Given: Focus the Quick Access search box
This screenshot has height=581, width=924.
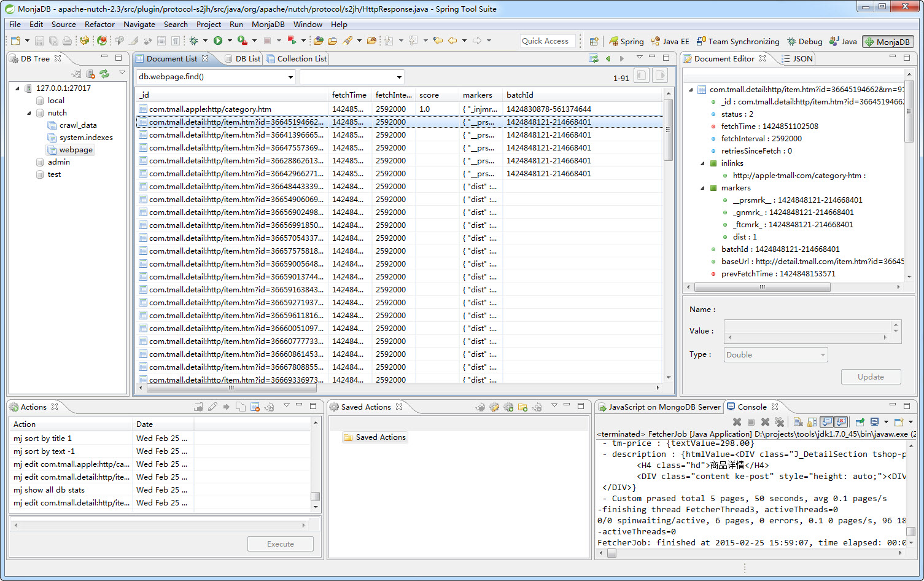Looking at the screenshot, I should pos(548,41).
